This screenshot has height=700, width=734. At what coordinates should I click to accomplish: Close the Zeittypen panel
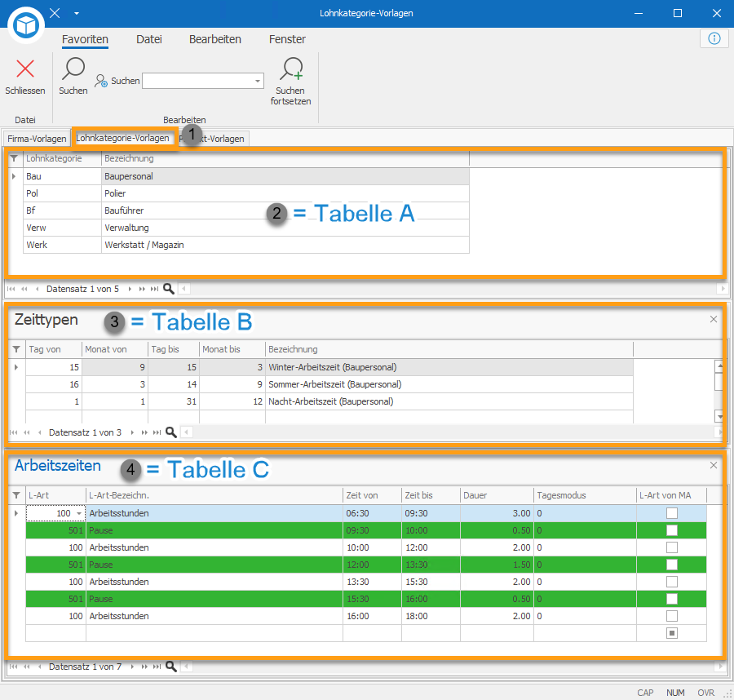(714, 319)
